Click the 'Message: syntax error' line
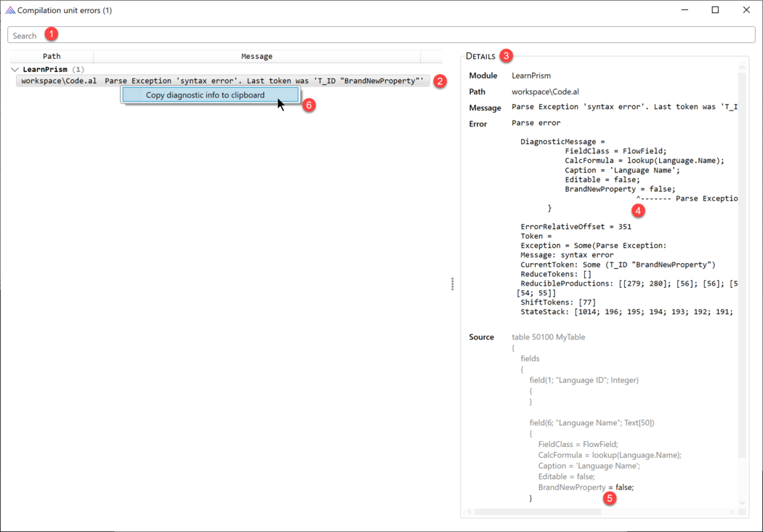 click(x=568, y=255)
